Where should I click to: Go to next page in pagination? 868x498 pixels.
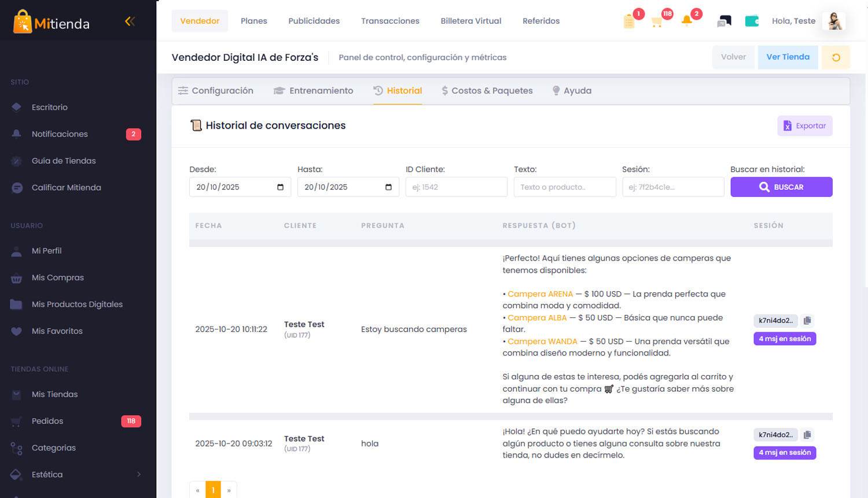(x=229, y=490)
